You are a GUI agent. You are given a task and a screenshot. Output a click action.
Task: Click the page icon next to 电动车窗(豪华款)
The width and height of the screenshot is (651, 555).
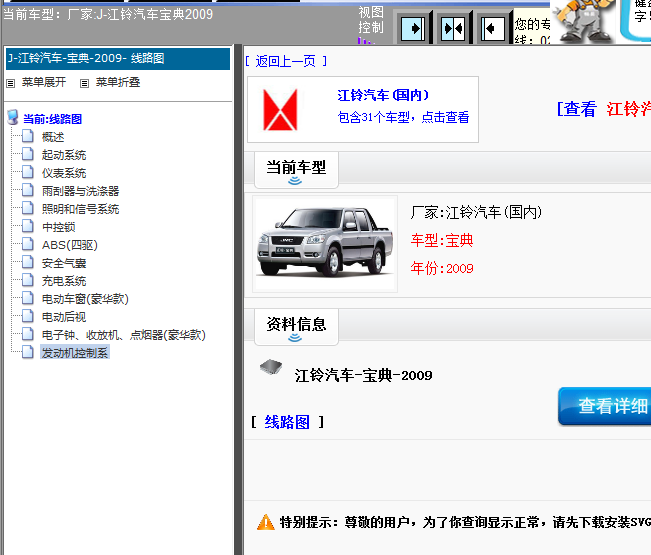pyautogui.click(x=28, y=298)
